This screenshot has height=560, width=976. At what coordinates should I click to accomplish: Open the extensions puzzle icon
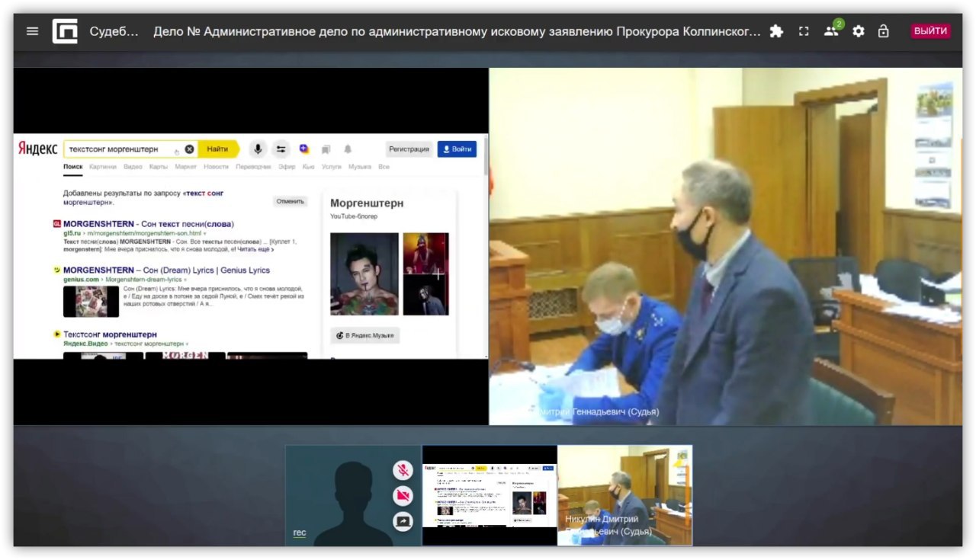(776, 31)
